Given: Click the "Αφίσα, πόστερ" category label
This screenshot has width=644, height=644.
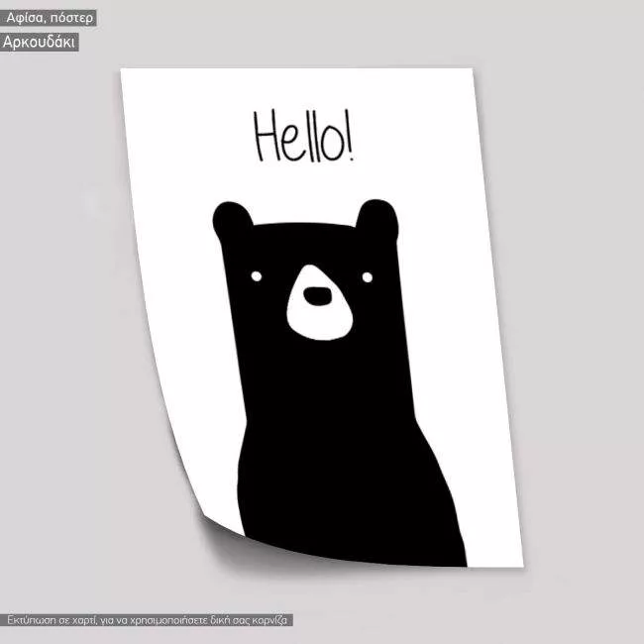Looking at the screenshot, I should point(49,18).
